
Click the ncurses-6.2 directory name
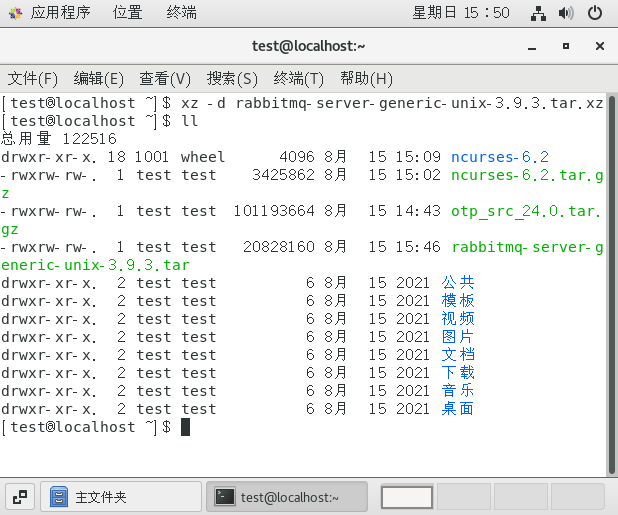(500, 157)
